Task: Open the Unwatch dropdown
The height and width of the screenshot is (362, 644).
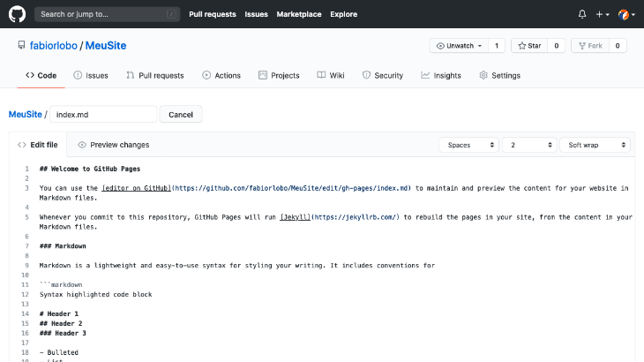Action: point(459,46)
